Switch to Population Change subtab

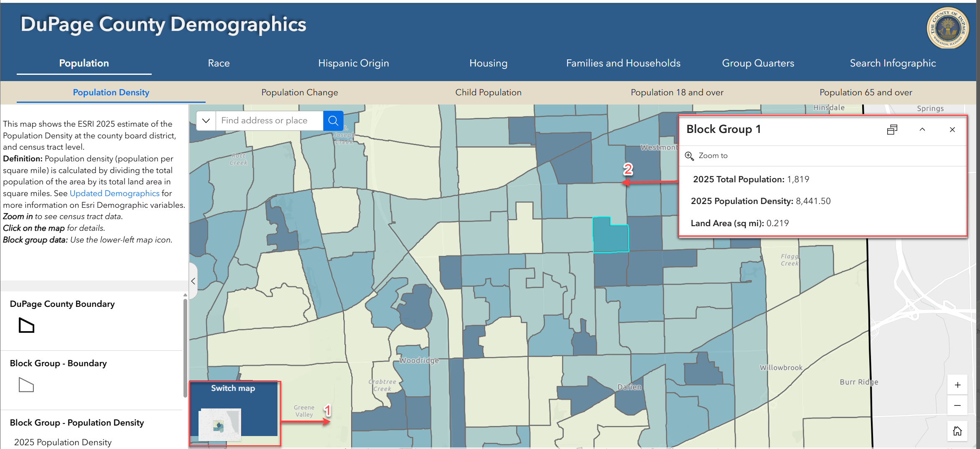tap(300, 92)
